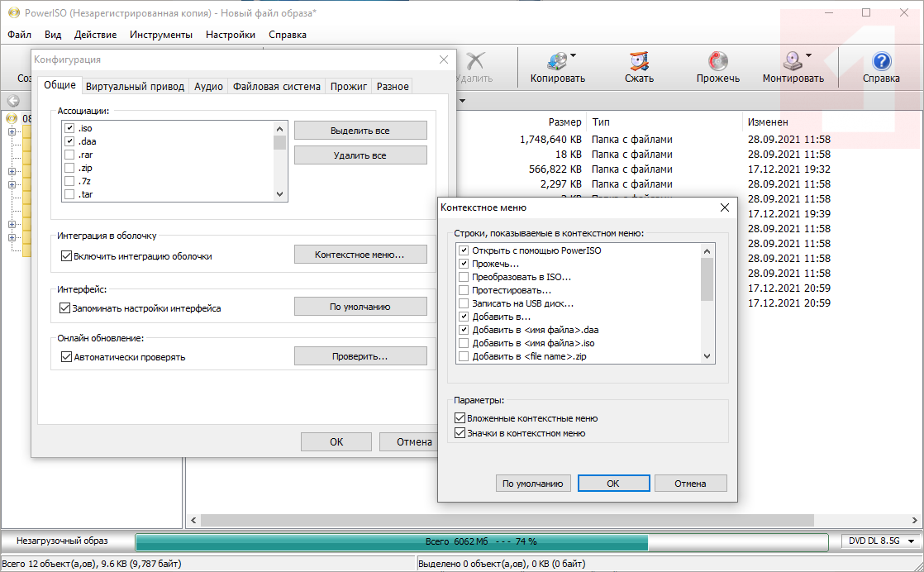The image size is (924, 572).
Task: Toggle Вложенные контекстные меню checkbox
Action: (x=460, y=418)
